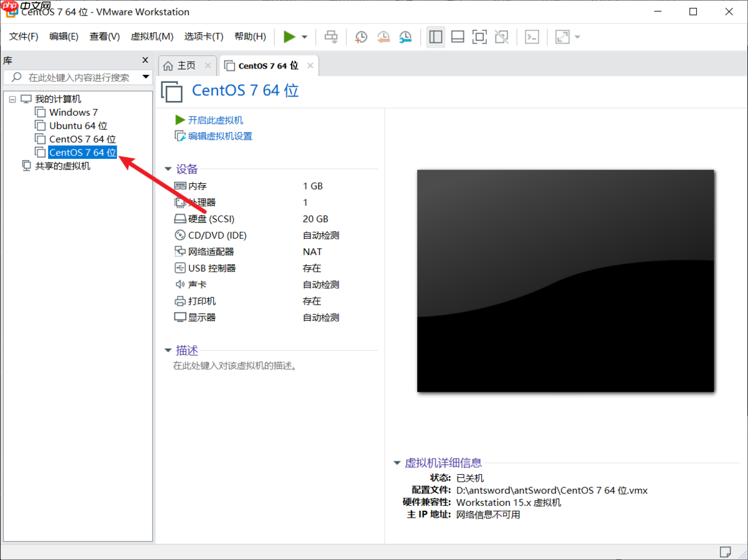Collapse the 设备 section
Viewport: 748px width, 560px height.
[x=168, y=168]
